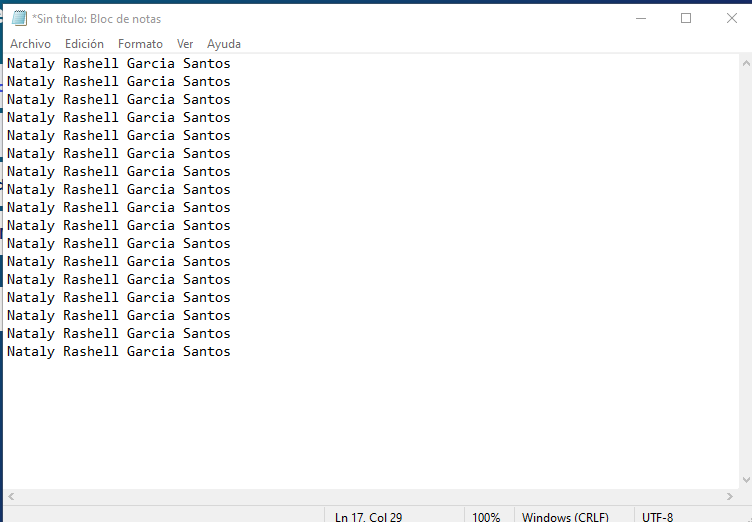The width and height of the screenshot is (752, 522).
Task: Click the word Santos on last line
Action: 207,351
